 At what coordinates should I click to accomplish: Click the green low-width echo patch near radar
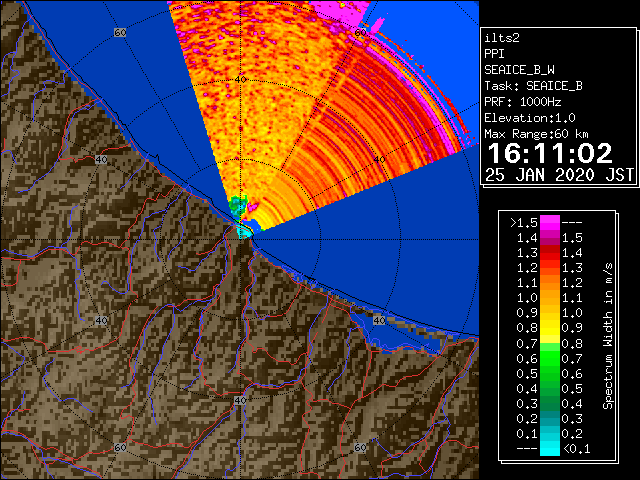click(238, 205)
